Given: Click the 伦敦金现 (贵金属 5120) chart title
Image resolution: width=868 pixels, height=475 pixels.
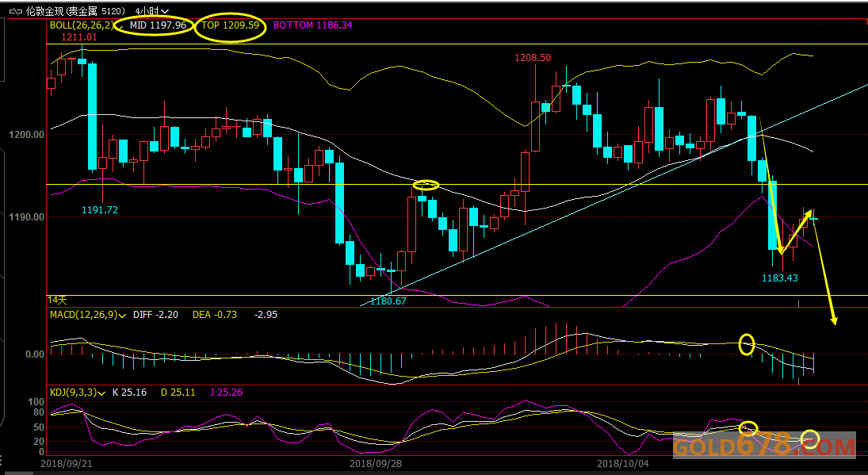Looking at the screenshot, I should 75,11.
